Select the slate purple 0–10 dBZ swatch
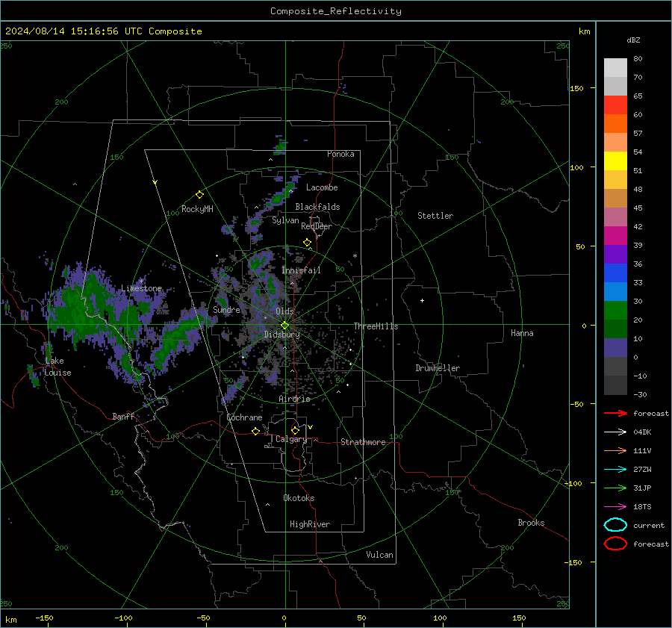The image size is (672, 628). pos(615,348)
